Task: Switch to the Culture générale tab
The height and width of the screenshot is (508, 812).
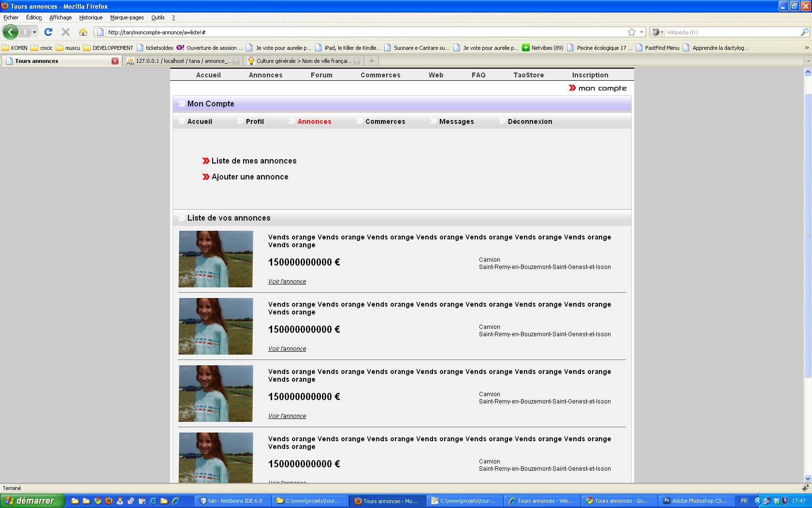Action: click(303, 61)
